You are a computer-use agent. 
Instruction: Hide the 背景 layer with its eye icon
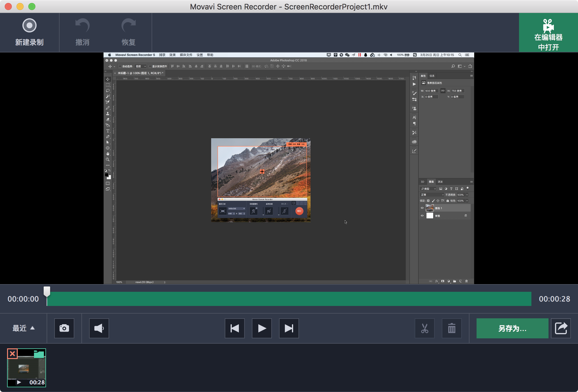(x=422, y=215)
